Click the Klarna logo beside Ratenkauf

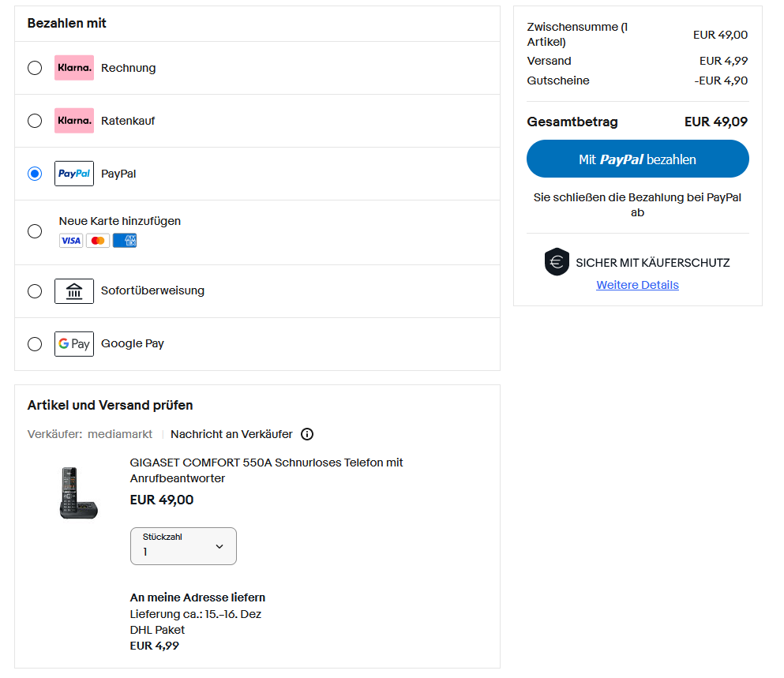(x=74, y=121)
